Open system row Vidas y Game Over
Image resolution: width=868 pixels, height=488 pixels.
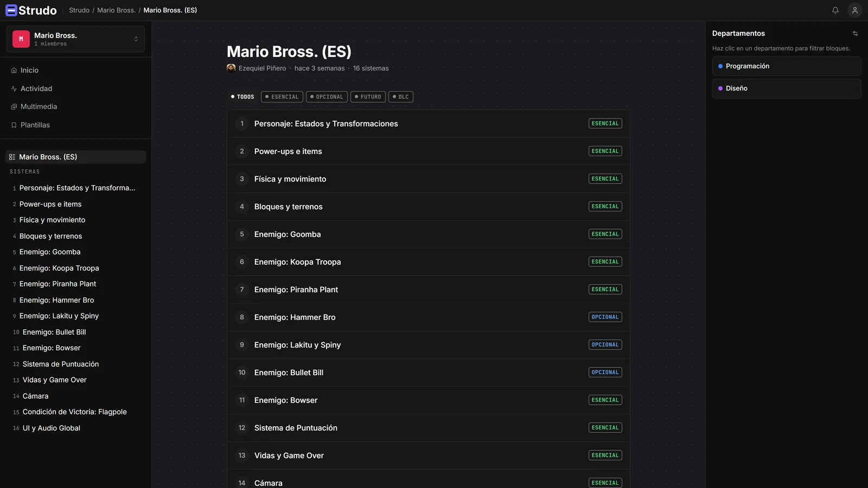[x=428, y=455]
